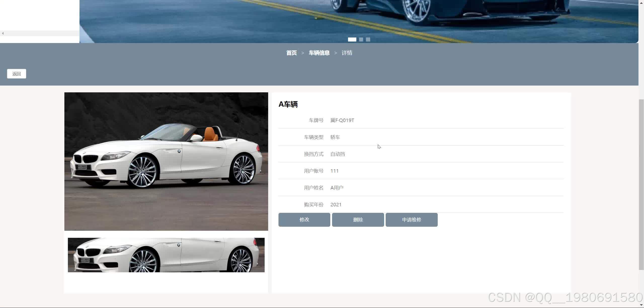Select 详情 breadcrumb item
Viewport: 644px width, 308px height.
point(347,53)
